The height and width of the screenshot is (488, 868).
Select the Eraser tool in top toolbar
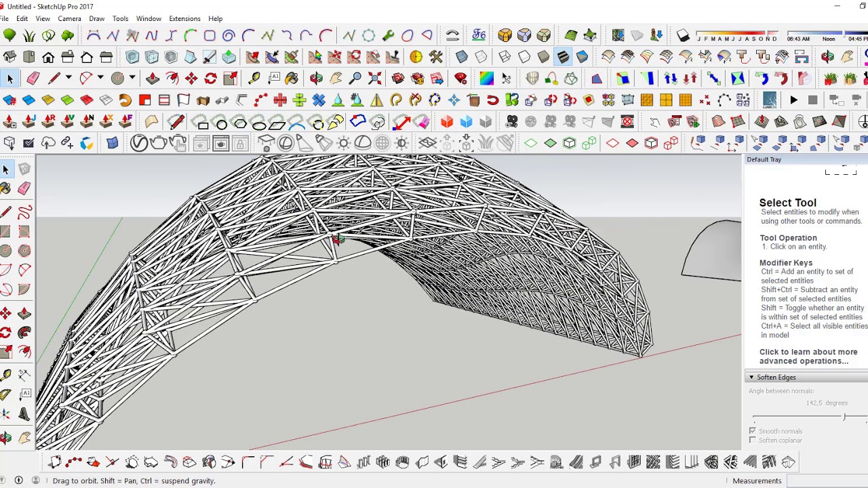tap(33, 79)
